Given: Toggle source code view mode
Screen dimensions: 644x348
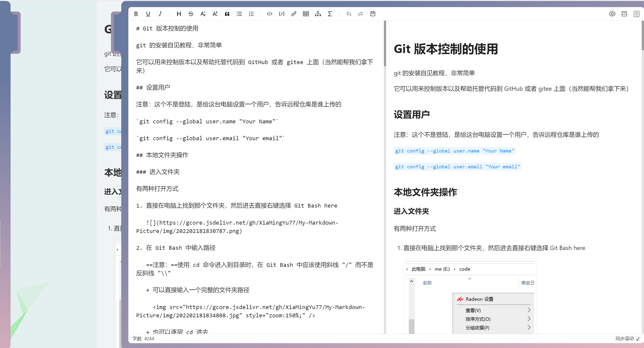Looking at the screenshot, I should click(x=624, y=14).
